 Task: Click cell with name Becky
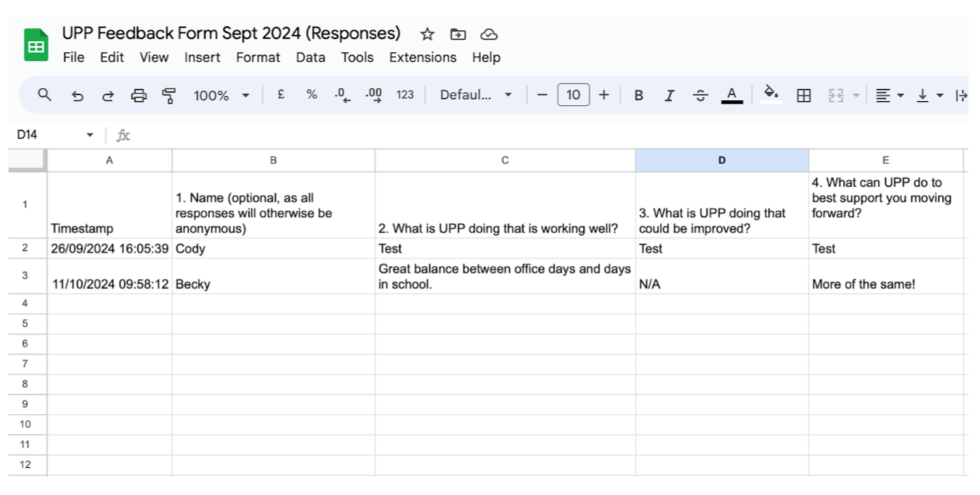tap(274, 276)
